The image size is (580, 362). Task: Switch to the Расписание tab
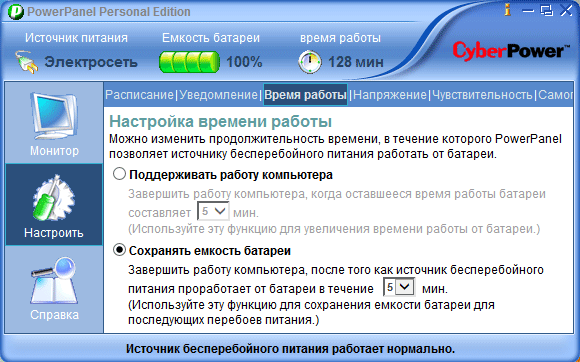(139, 95)
